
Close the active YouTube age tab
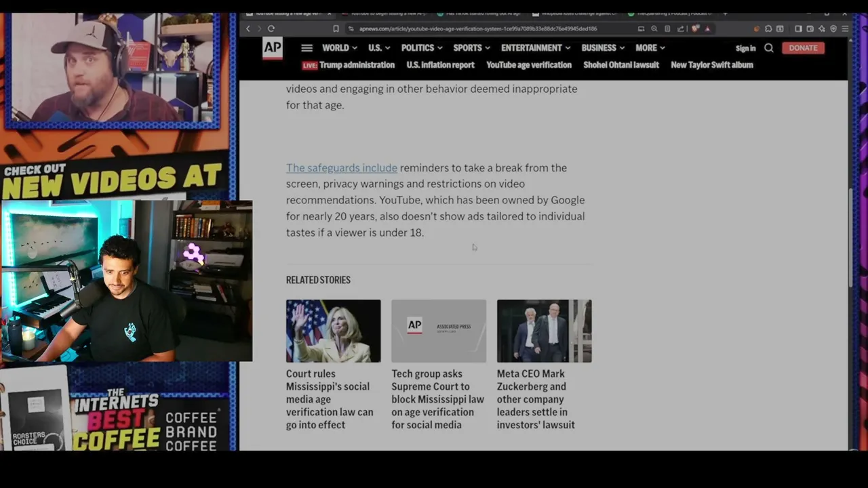(x=330, y=14)
